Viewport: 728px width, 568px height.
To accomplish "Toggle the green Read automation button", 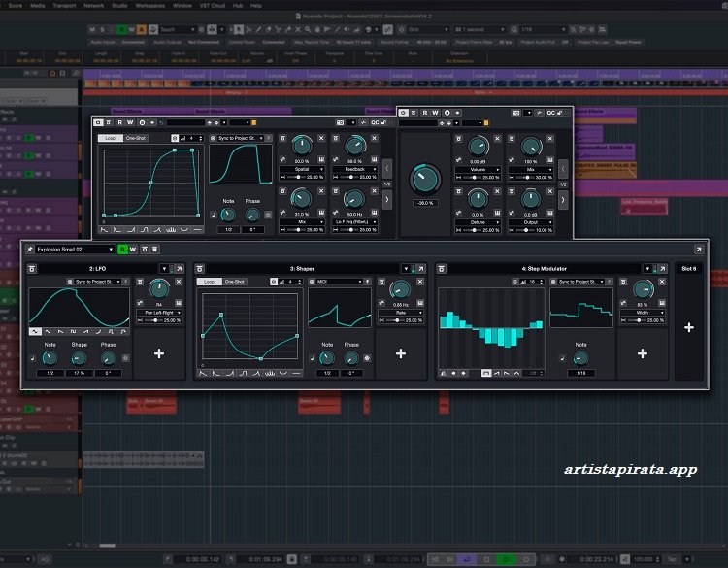I will [123, 250].
